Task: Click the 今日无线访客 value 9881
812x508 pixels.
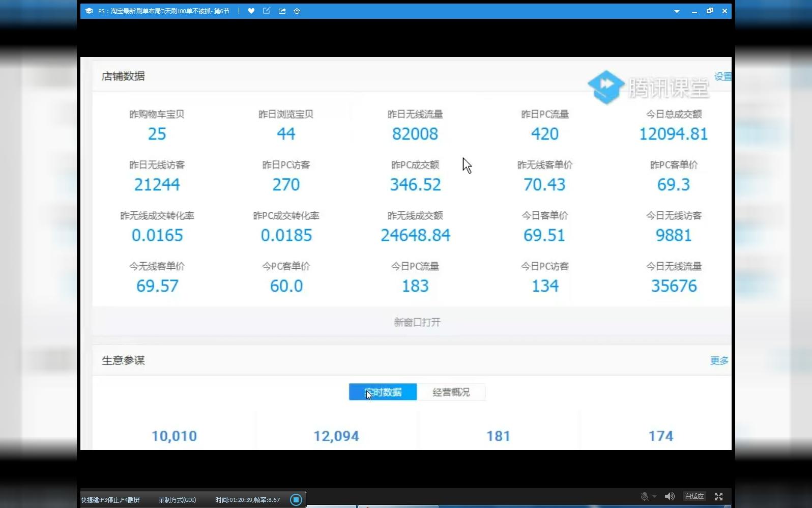Action: [674, 235]
